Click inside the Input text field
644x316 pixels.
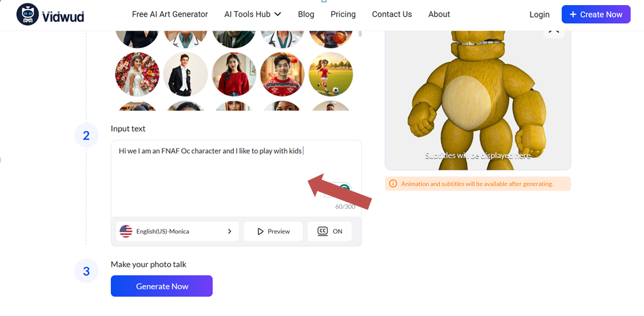pos(236,178)
